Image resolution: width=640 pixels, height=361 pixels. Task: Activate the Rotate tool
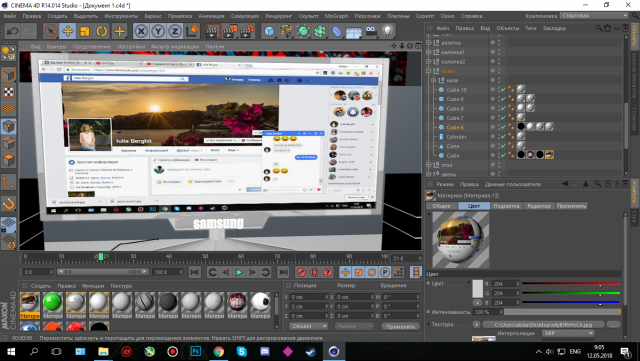102,31
